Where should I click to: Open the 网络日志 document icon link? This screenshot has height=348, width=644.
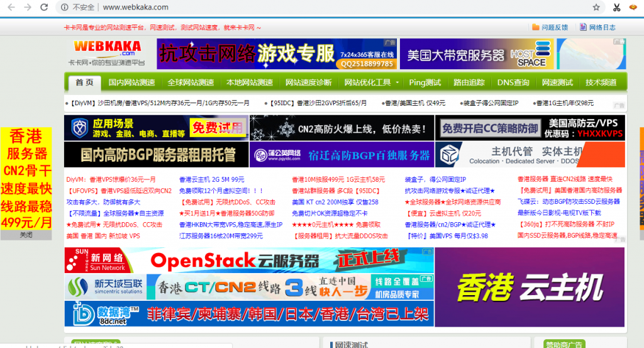coord(597,27)
